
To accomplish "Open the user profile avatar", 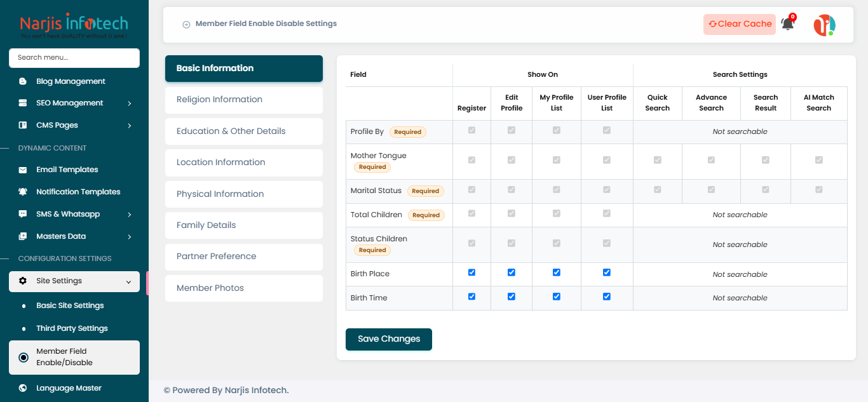I will (x=824, y=25).
